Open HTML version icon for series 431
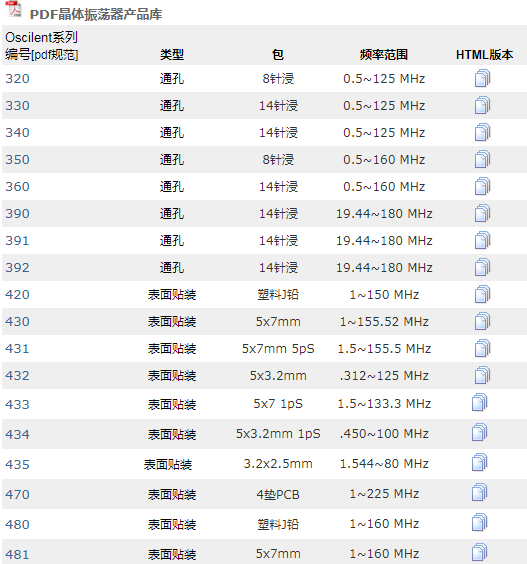This screenshot has width=527, height=564. 482,348
